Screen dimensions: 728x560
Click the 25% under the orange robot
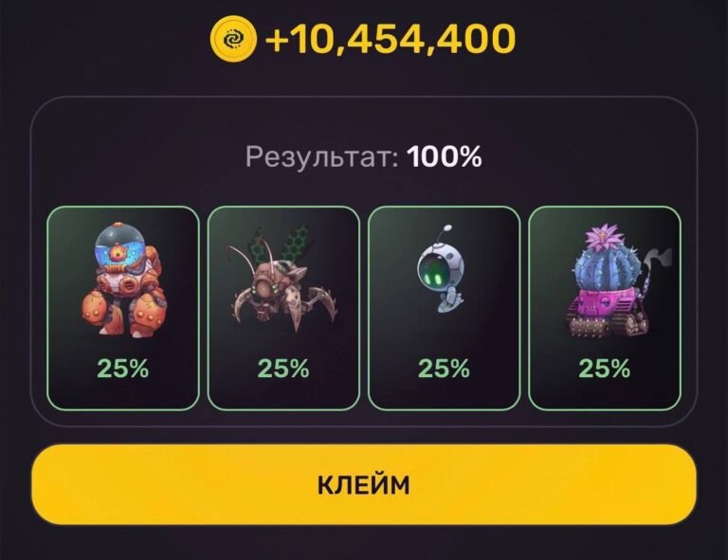[x=123, y=369]
